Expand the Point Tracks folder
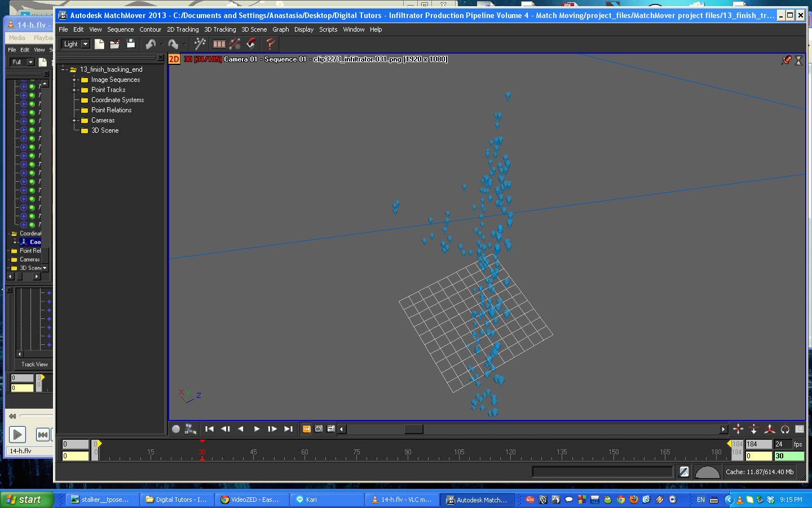Viewport: 812px width, 508px height. click(x=75, y=90)
